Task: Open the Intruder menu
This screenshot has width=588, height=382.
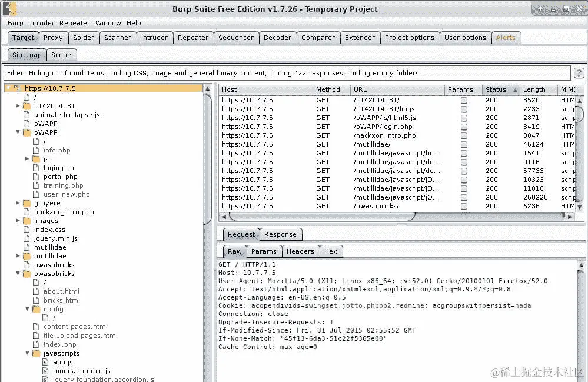Action: [x=41, y=23]
